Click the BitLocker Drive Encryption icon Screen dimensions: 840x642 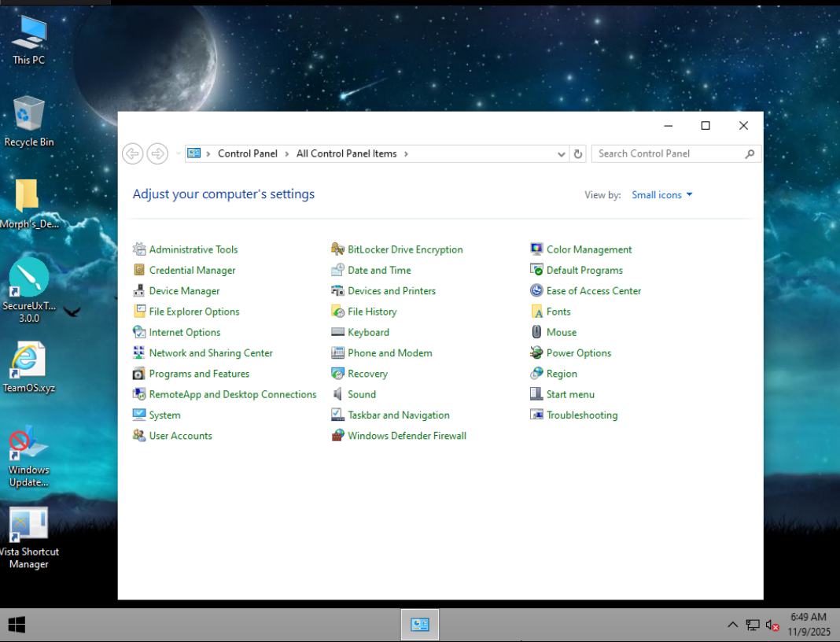tap(338, 249)
